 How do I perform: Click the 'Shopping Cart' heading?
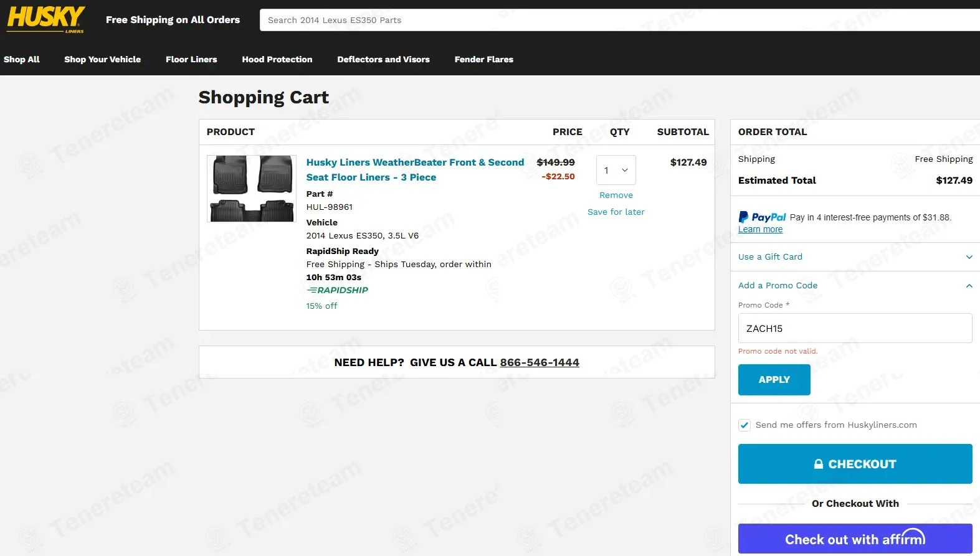264,98
